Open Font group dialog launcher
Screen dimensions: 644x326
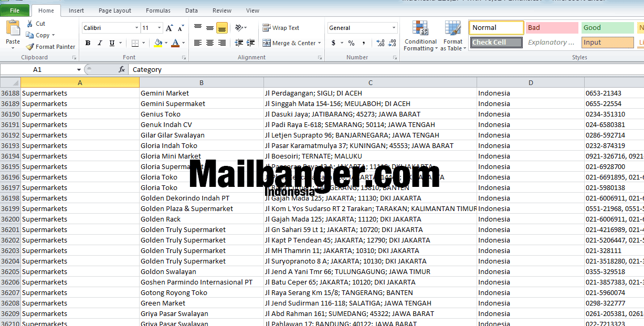pyautogui.click(x=184, y=57)
